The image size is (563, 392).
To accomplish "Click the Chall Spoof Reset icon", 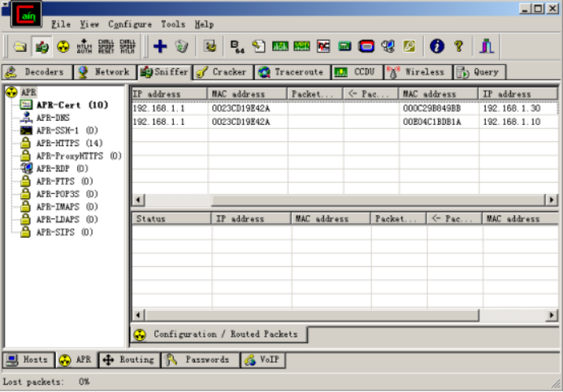I will (106, 46).
